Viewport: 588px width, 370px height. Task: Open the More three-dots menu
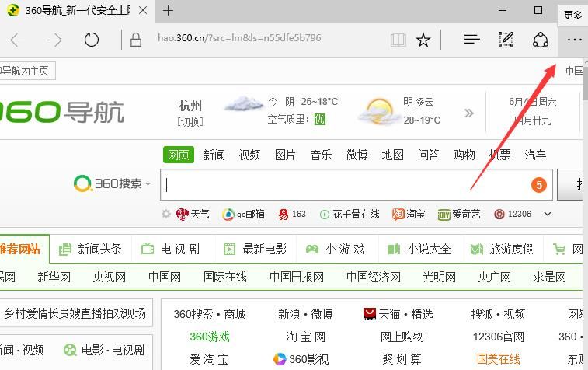click(x=574, y=40)
